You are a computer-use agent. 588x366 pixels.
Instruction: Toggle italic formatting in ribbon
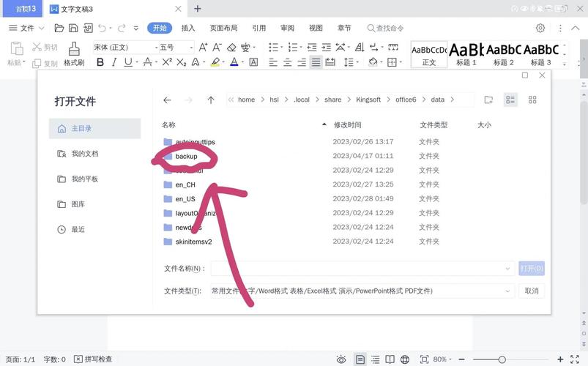pyautogui.click(x=114, y=62)
